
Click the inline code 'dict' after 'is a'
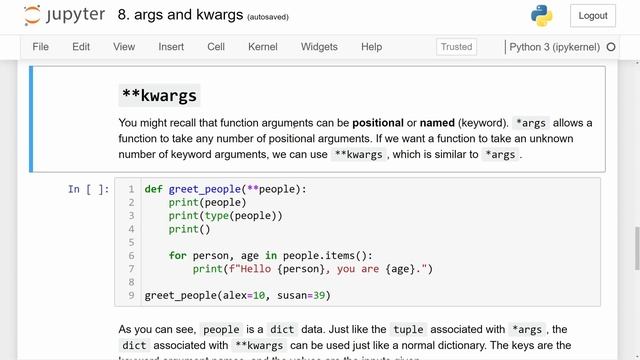(282, 329)
